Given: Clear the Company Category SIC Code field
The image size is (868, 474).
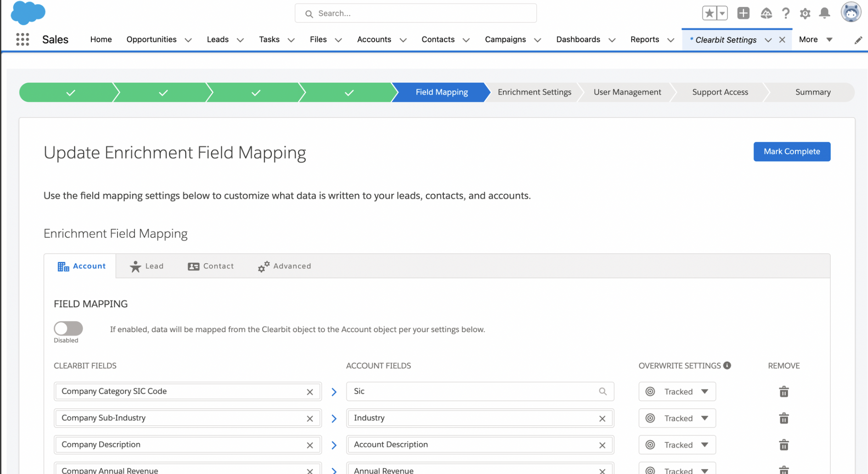Looking at the screenshot, I should (x=310, y=392).
